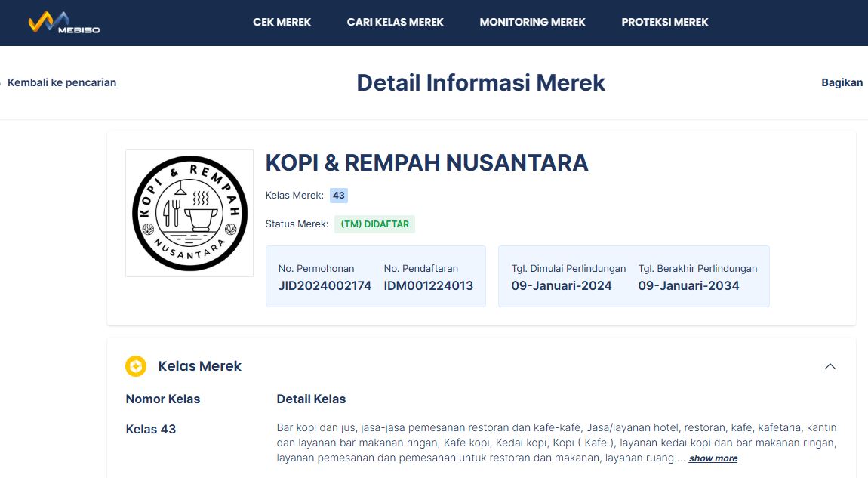The width and height of the screenshot is (868, 478).
Task: Click show more in class details
Action: point(713,458)
